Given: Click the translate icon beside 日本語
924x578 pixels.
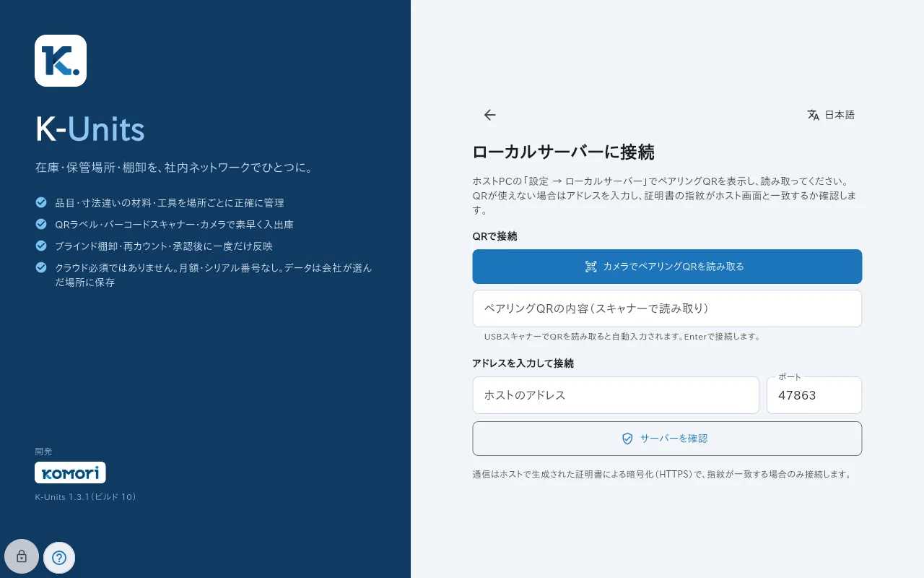Looking at the screenshot, I should click(814, 115).
